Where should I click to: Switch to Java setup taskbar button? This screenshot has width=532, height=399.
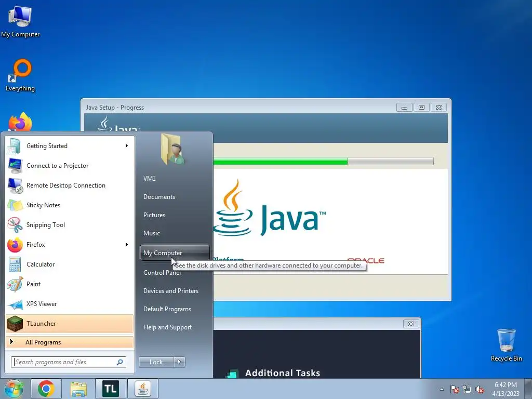(143, 389)
